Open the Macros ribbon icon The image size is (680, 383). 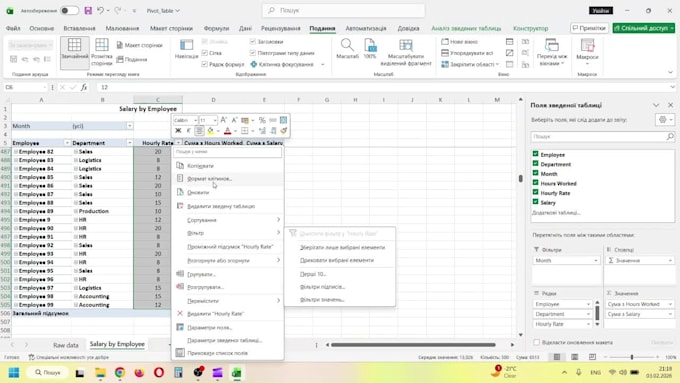(587, 45)
